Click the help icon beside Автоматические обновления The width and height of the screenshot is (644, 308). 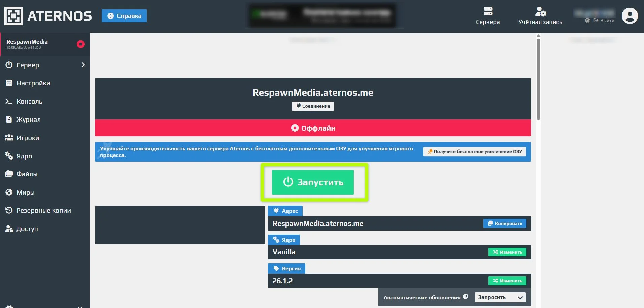click(x=466, y=296)
